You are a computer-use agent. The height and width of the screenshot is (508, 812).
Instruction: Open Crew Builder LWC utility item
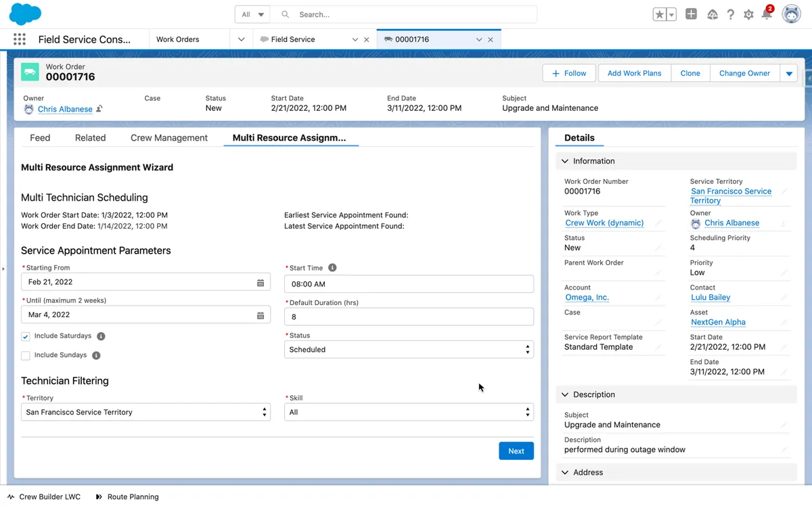pyautogui.click(x=44, y=497)
